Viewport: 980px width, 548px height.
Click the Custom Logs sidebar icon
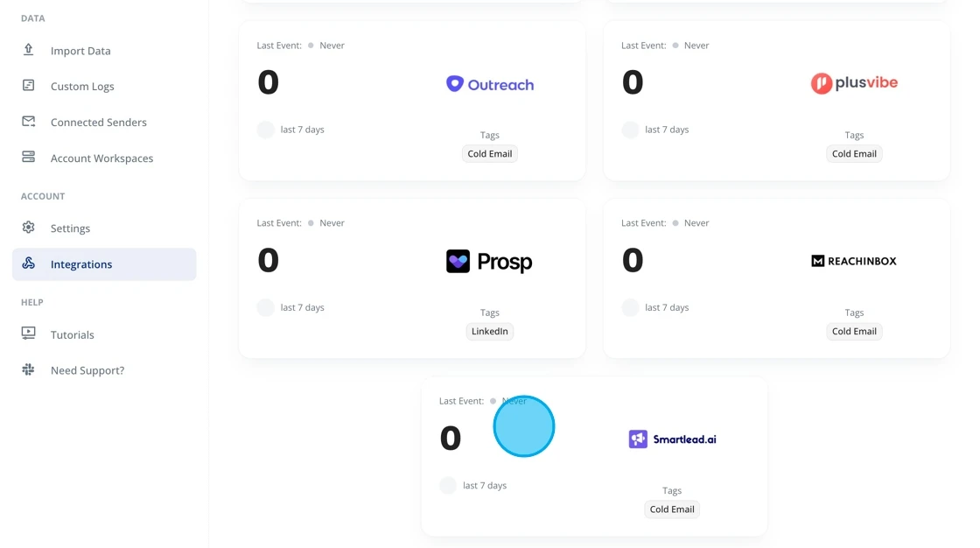28,86
